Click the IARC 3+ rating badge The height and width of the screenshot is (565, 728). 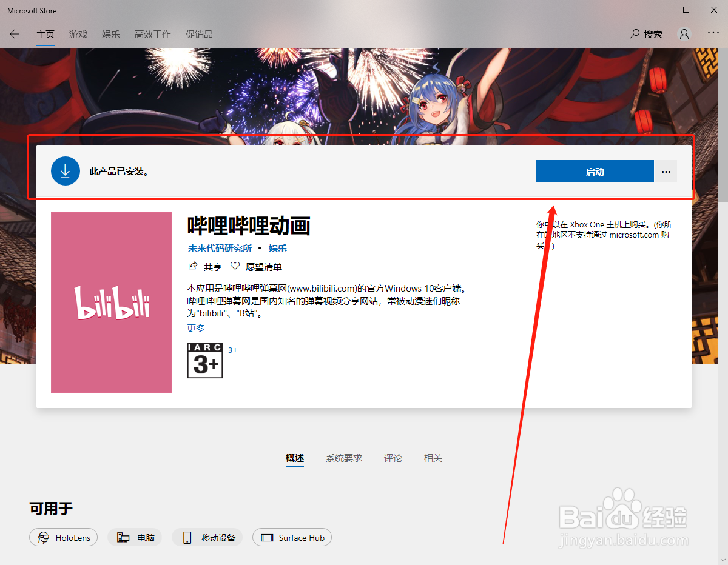tap(205, 361)
